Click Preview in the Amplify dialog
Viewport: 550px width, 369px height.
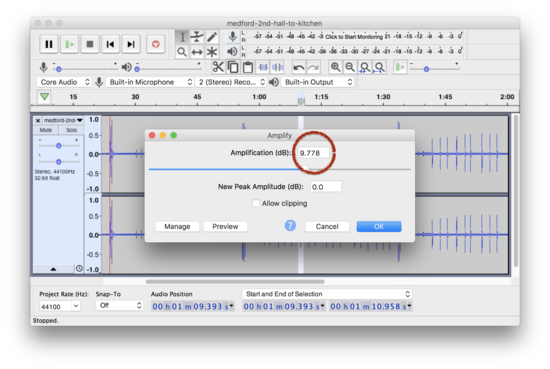225,227
